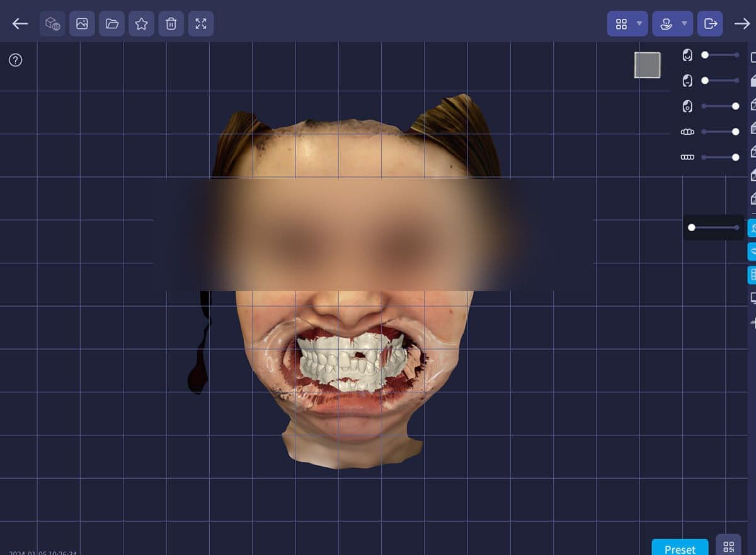Image resolution: width=756 pixels, height=555 pixels.
Task: Open the QR code icon beside Preset
Action: (x=729, y=546)
